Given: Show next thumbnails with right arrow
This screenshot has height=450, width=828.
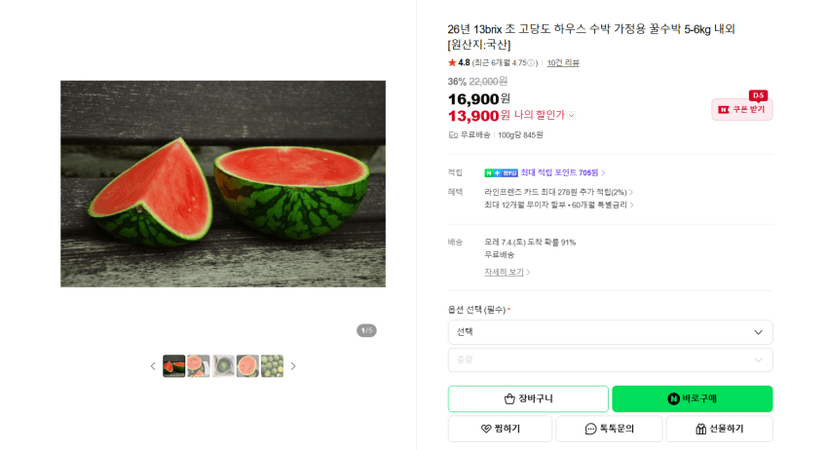Looking at the screenshot, I should click(x=294, y=366).
